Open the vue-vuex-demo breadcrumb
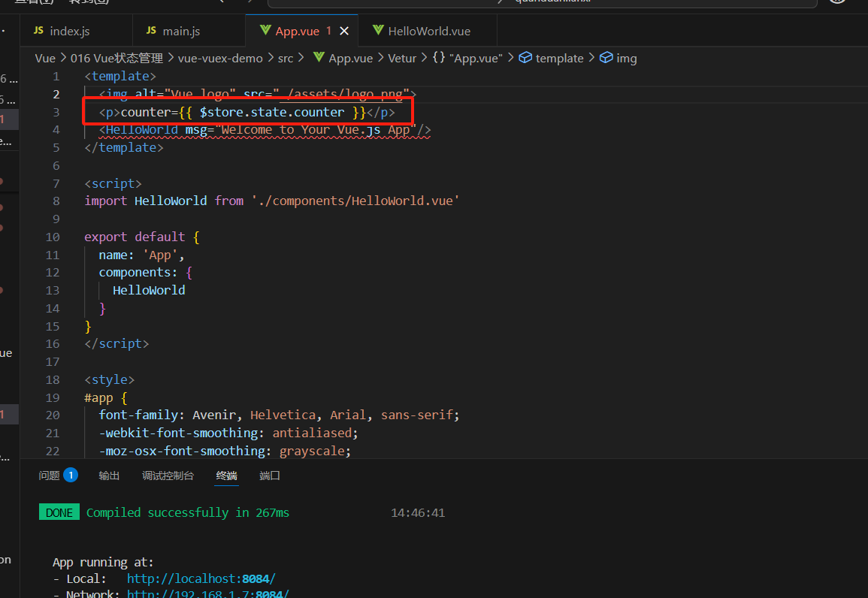This screenshot has width=868, height=598. (220, 58)
